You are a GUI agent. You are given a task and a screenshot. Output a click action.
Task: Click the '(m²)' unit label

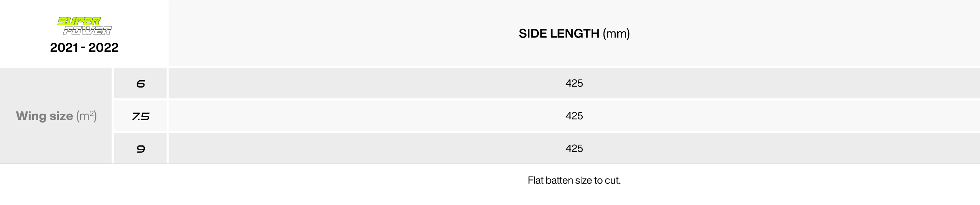(87, 116)
